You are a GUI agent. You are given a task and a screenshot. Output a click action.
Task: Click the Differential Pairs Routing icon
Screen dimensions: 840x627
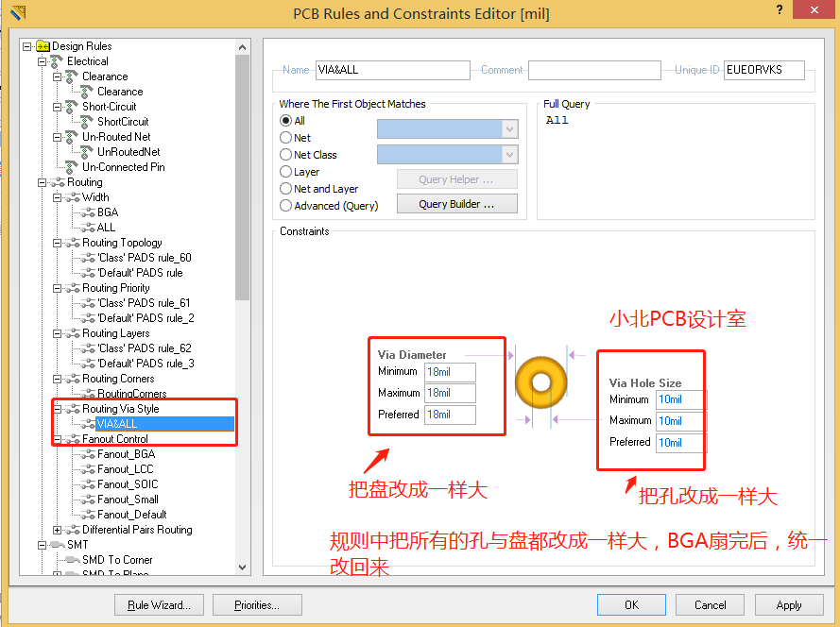pyautogui.click(x=73, y=530)
